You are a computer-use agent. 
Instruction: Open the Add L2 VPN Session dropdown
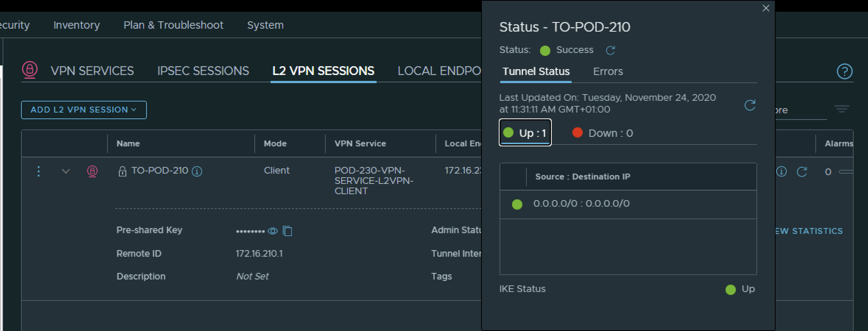[84, 110]
